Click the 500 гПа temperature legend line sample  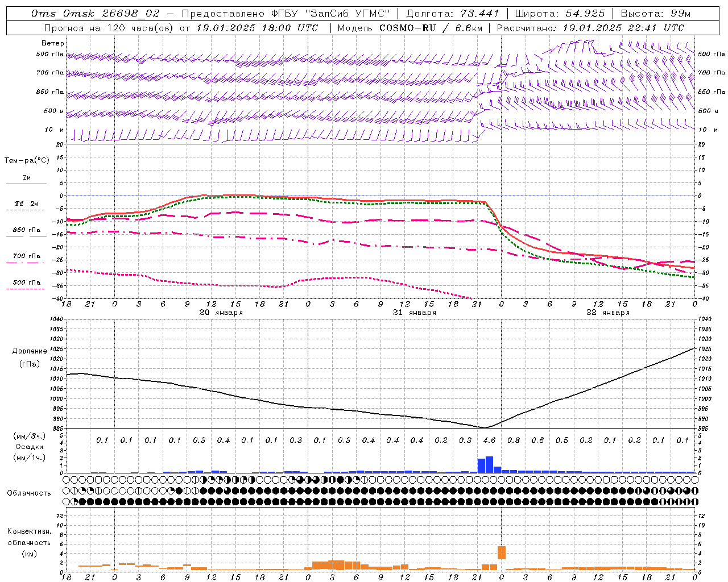pyautogui.click(x=25, y=289)
